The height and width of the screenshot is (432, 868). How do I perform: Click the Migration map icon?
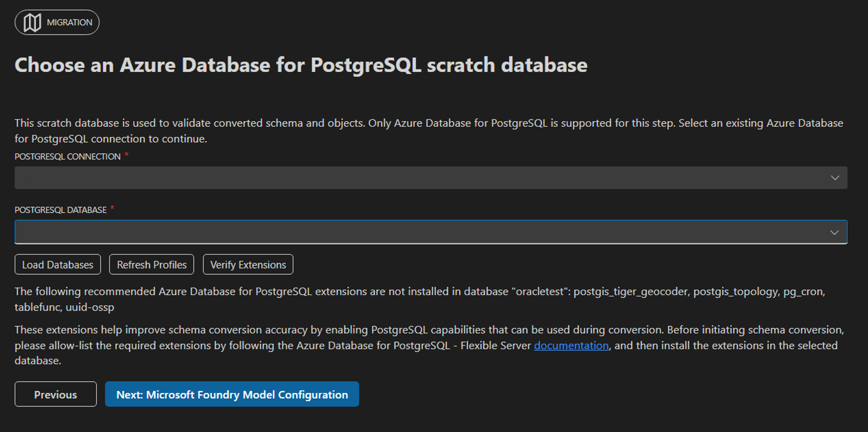coord(32,22)
